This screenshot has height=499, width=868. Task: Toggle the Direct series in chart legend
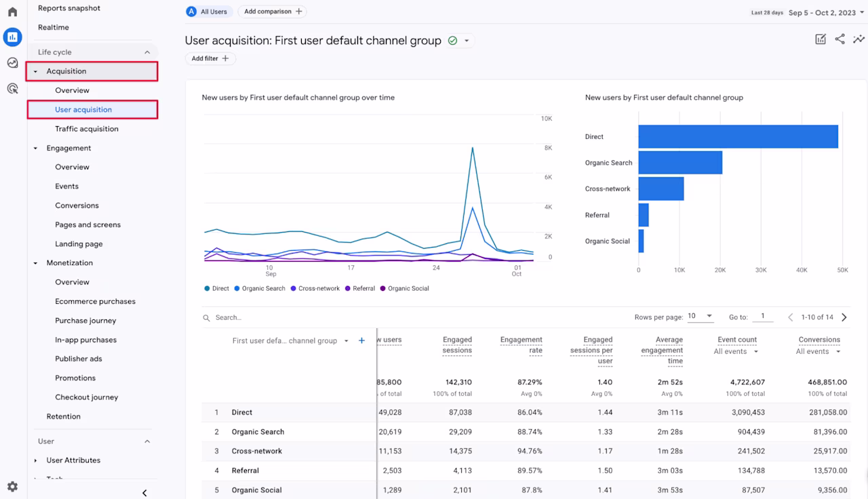(x=217, y=288)
